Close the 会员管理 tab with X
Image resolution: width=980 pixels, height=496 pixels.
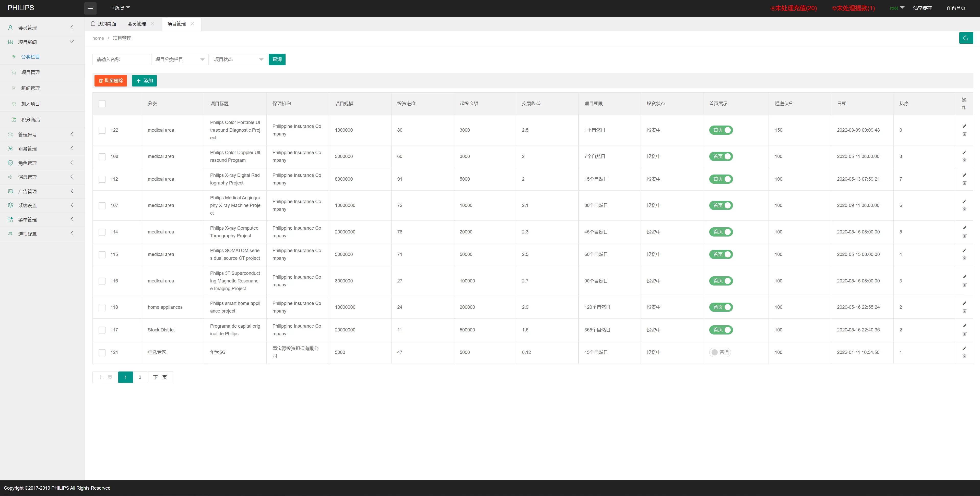(x=152, y=23)
